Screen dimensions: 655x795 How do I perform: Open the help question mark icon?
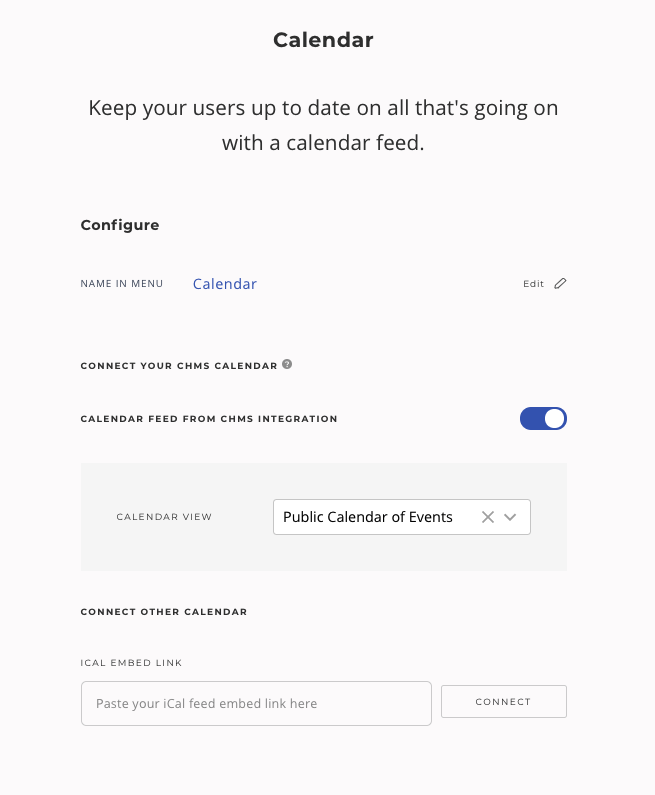click(287, 364)
